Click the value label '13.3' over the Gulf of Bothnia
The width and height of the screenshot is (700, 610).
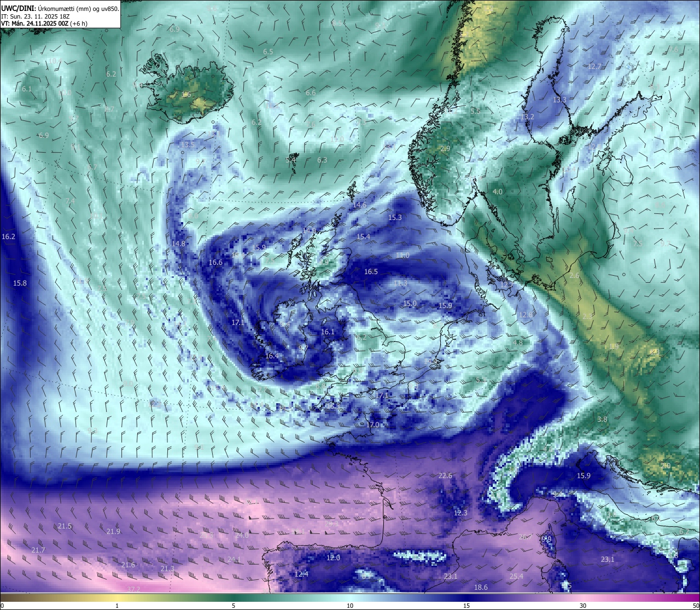[559, 100]
